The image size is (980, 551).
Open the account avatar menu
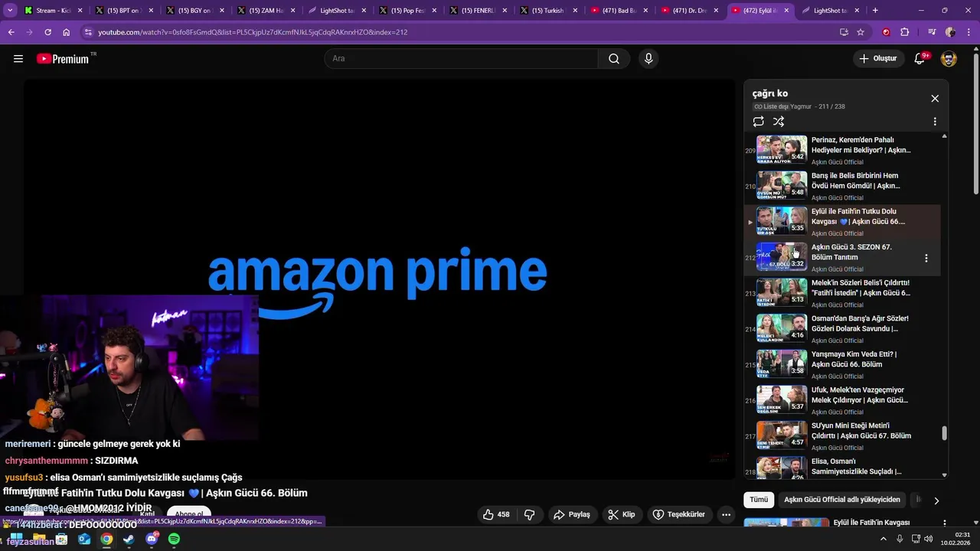tap(949, 59)
